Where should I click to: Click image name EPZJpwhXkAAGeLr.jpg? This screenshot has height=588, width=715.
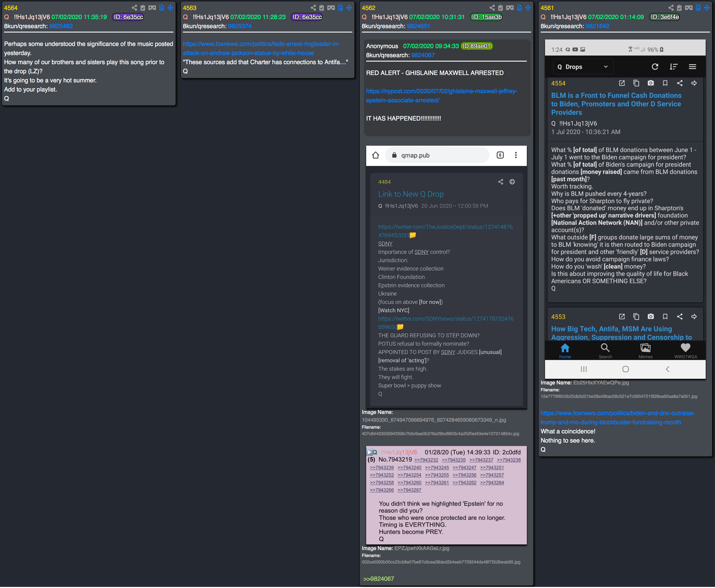pos(422,548)
